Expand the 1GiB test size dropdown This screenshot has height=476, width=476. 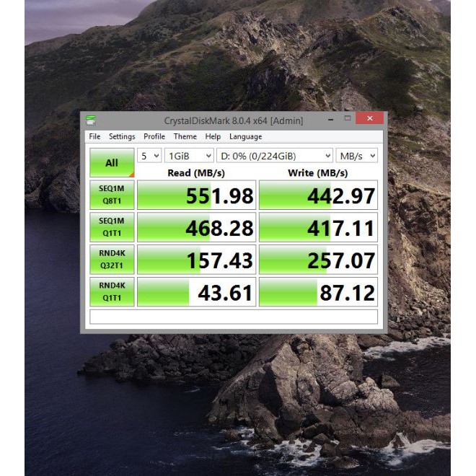[189, 156]
